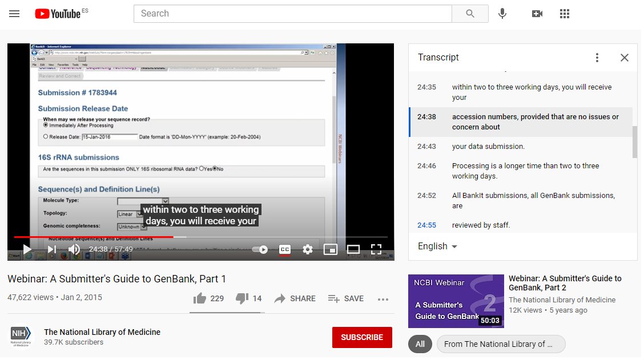Jump to transcript line at 24:35

tap(521, 92)
